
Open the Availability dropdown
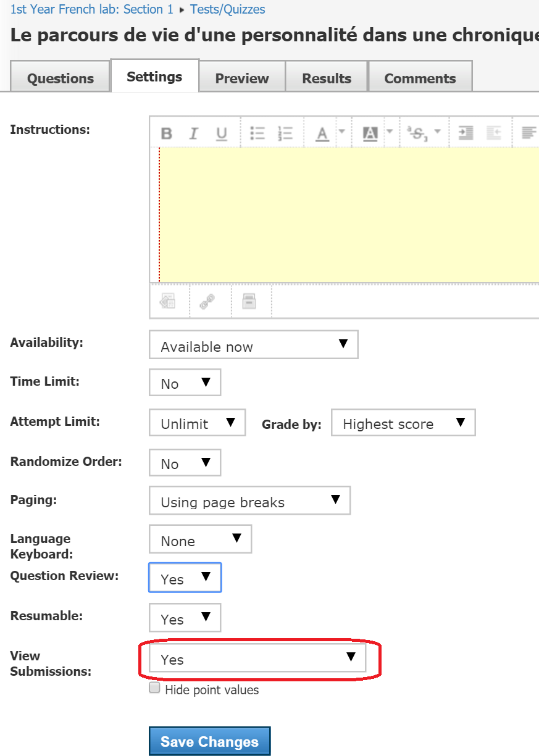[x=253, y=345]
